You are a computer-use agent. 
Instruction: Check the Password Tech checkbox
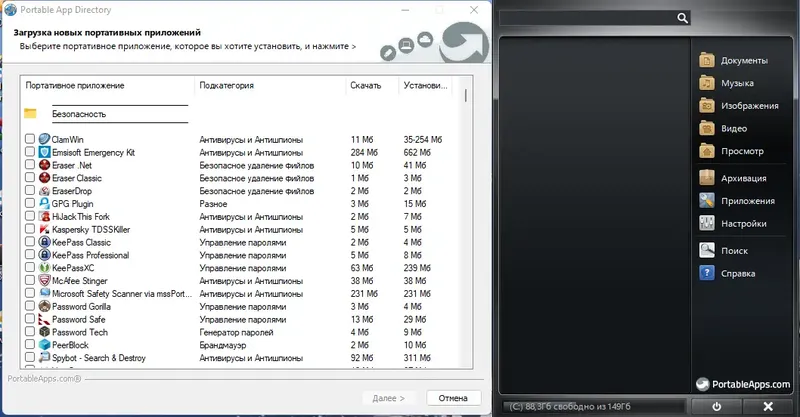pos(30,332)
